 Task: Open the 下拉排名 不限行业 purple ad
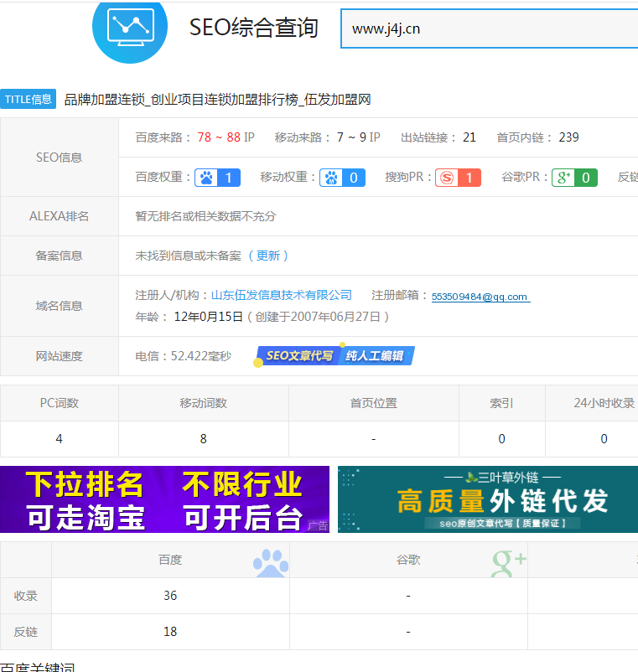(x=164, y=499)
